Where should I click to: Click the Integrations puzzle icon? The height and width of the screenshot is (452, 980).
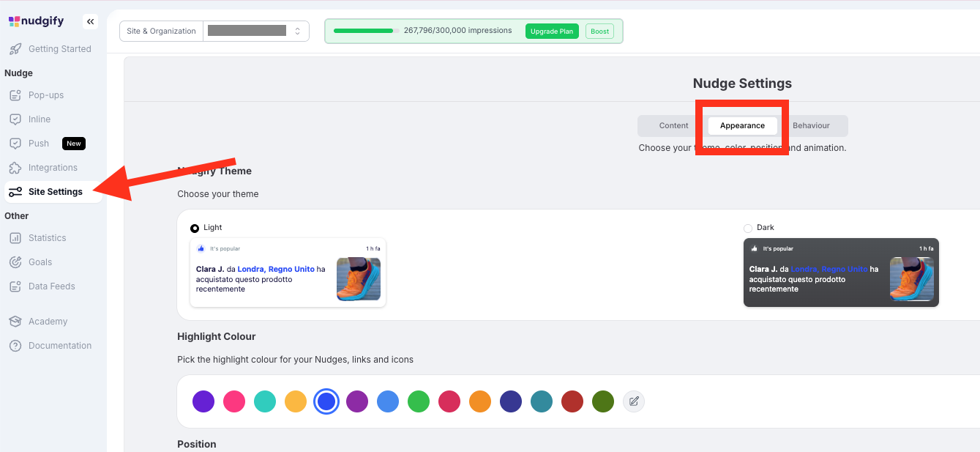(15, 168)
